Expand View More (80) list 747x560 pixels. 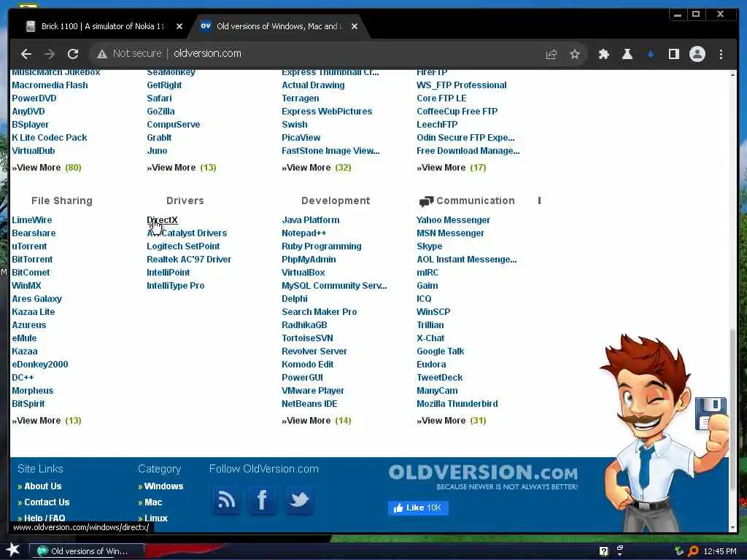pyautogui.click(x=47, y=168)
